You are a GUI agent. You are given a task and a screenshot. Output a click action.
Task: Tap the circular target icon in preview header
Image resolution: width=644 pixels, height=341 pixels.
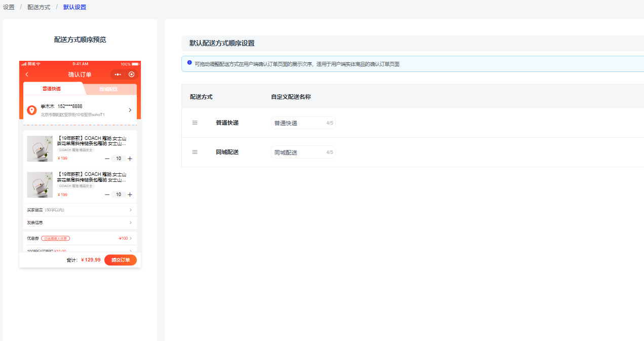point(132,74)
